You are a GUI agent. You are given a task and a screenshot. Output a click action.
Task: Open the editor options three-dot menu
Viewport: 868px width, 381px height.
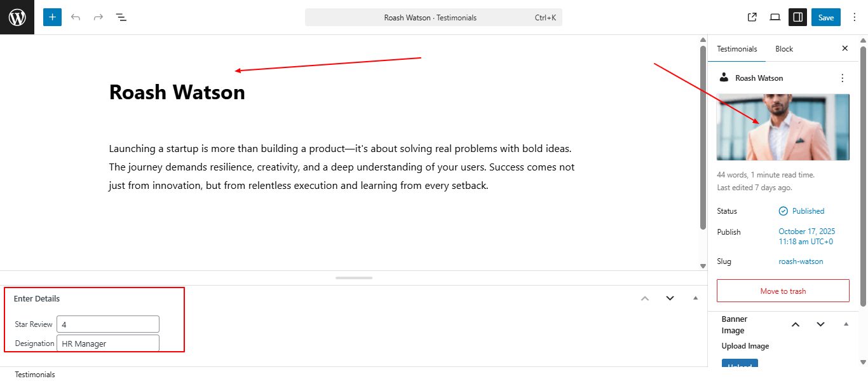click(854, 17)
